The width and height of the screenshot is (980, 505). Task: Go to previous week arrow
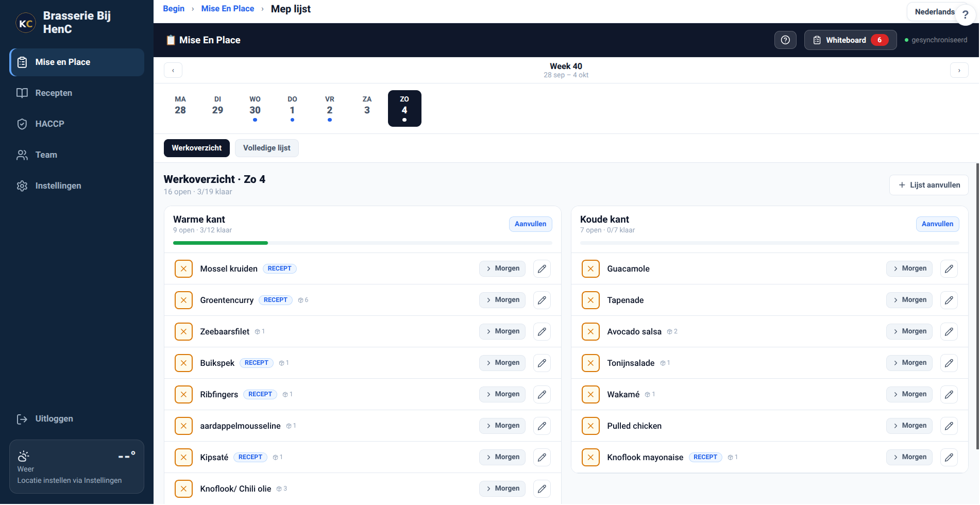pos(173,70)
